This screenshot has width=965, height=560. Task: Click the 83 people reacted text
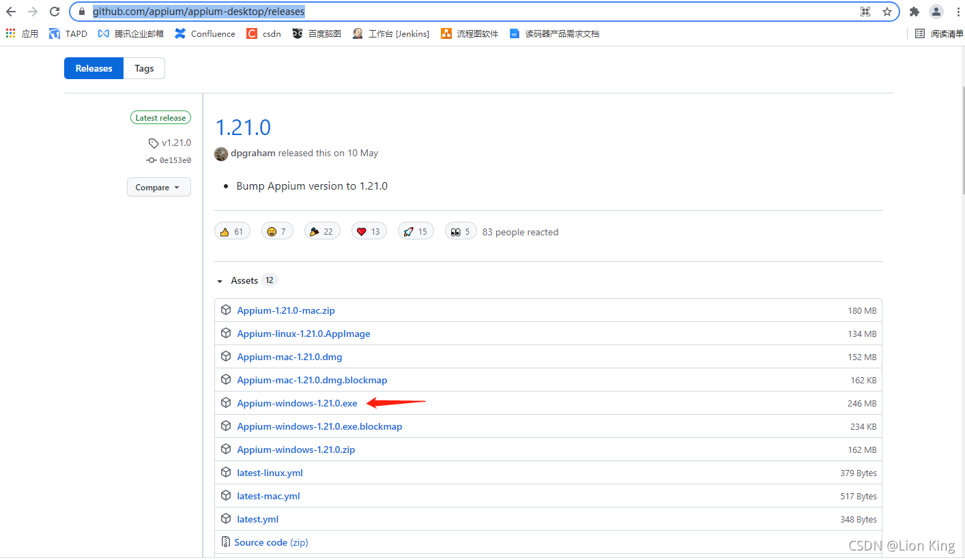tap(520, 232)
